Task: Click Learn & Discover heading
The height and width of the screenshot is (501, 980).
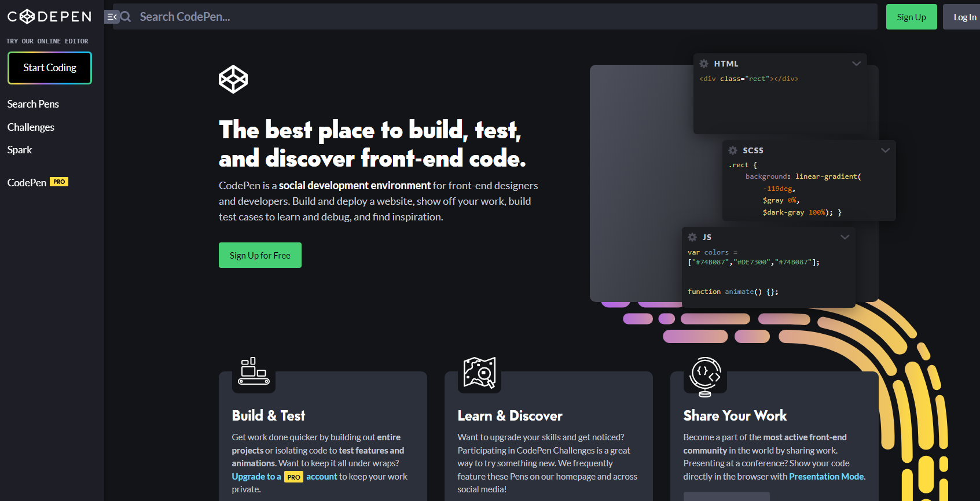Action: (x=510, y=415)
